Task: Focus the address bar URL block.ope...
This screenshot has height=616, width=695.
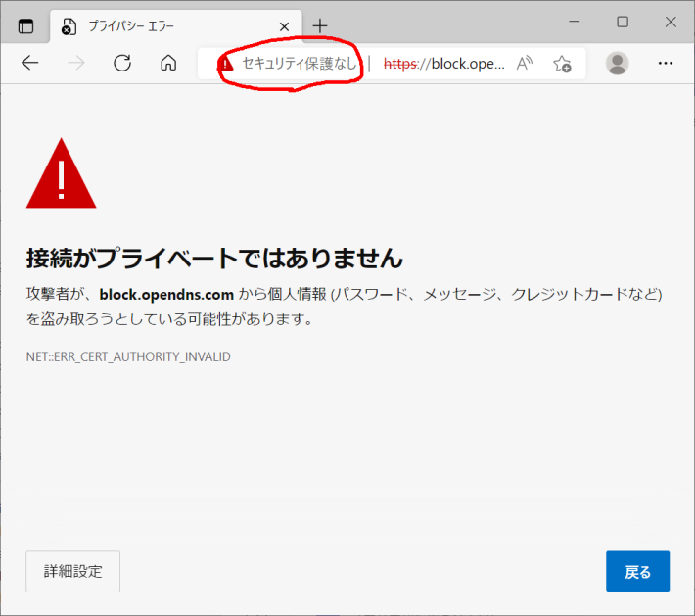Action: pyautogui.click(x=443, y=64)
